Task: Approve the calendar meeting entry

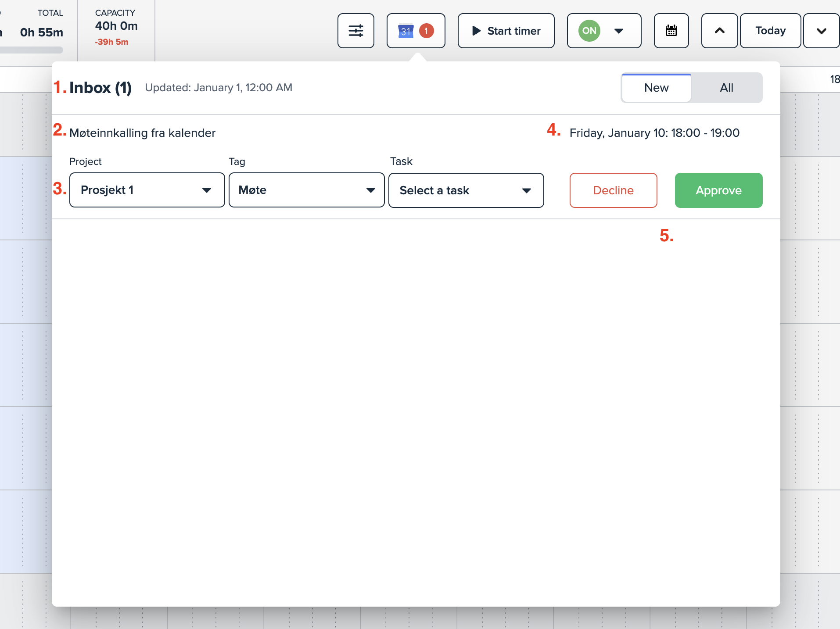Action: click(718, 190)
